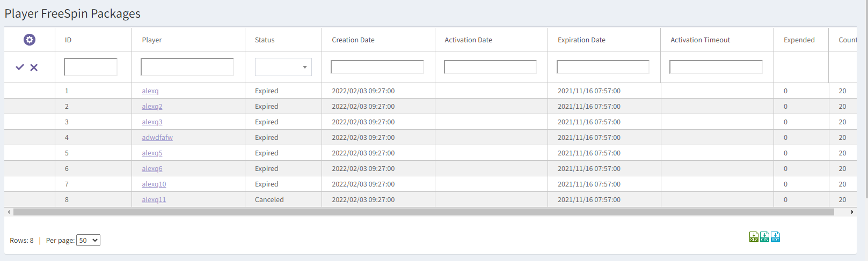Export table using the CSV icon
This screenshot has width=868, height=261.
(x=764, y=237)
